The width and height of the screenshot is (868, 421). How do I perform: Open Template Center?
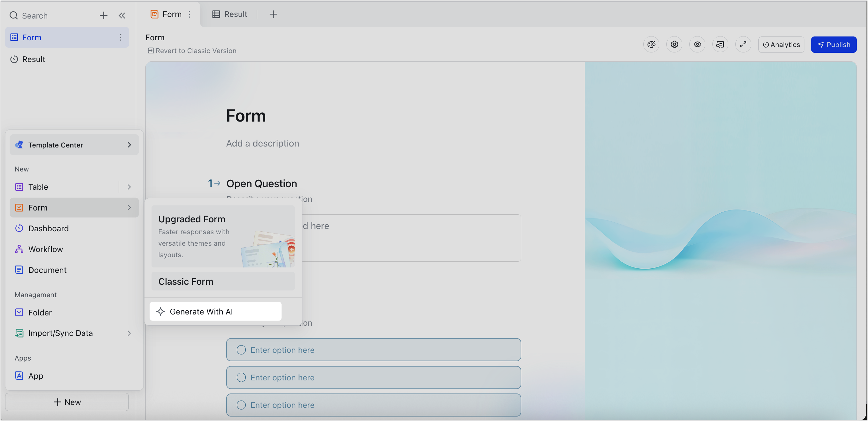point(74,145)
